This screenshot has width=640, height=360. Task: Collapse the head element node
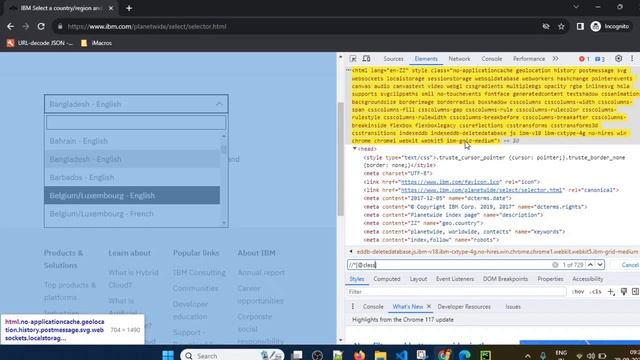(355, 149)
